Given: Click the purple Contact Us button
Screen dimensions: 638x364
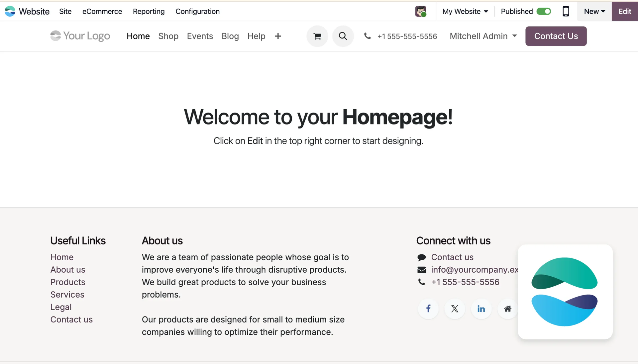Looking at the screenshot, I should pyautogui.click(x=556, y=36).
